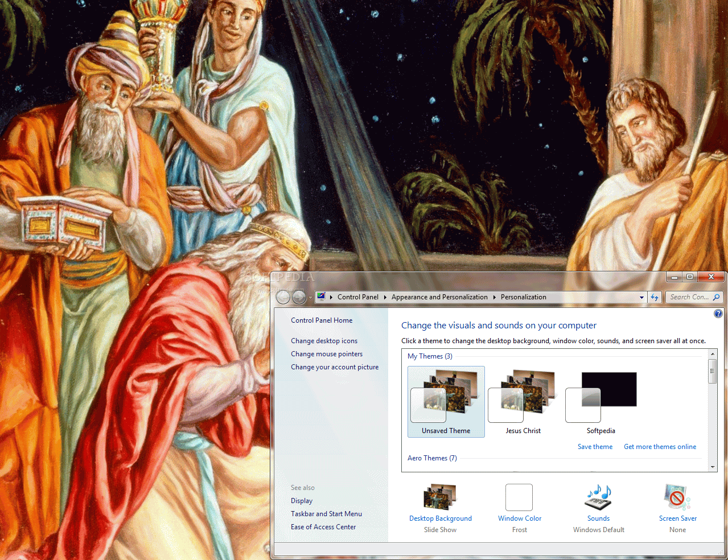Click the Back navigation arrow

pyautogui.click(x=283, y=297)
